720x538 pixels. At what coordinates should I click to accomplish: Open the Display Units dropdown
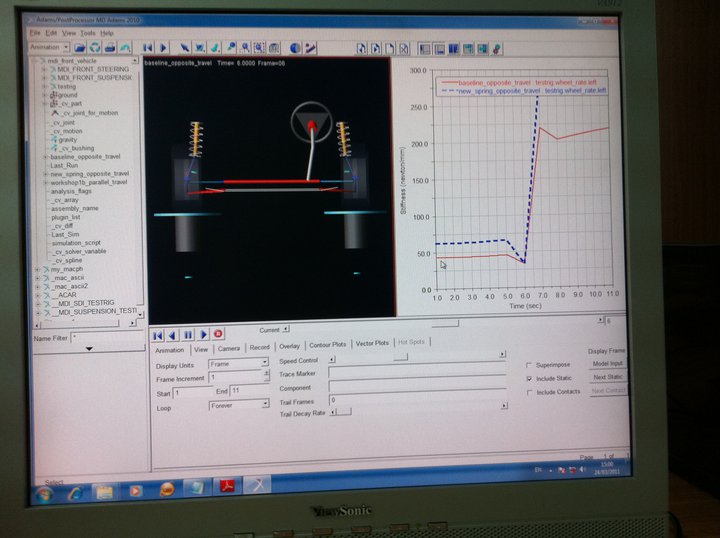(x=238, y=364)
